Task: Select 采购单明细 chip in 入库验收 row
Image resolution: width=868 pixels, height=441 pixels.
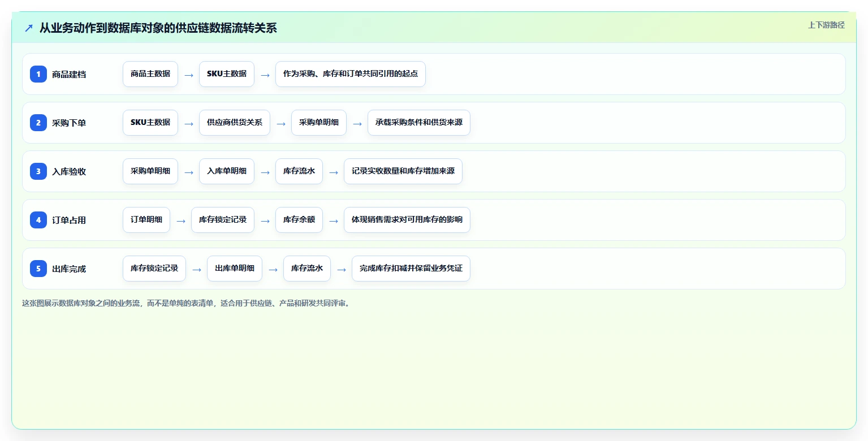Action: coord(150,171)
